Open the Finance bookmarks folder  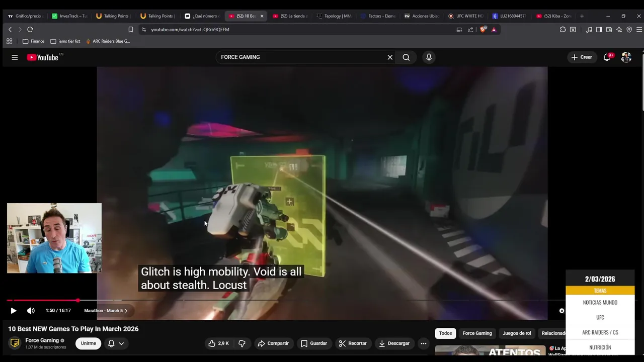coord(33,41)
